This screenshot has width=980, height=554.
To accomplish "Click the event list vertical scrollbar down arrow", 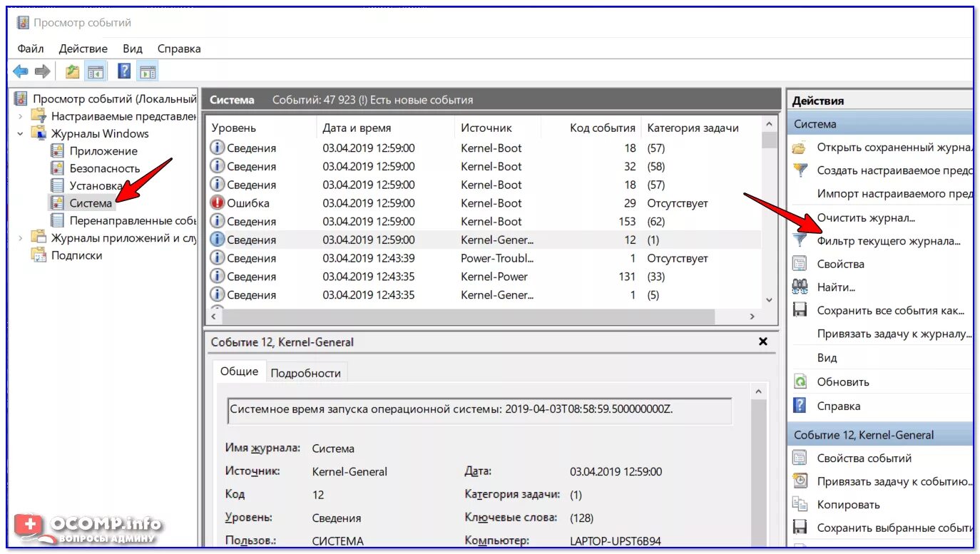I will pos(769,300).
